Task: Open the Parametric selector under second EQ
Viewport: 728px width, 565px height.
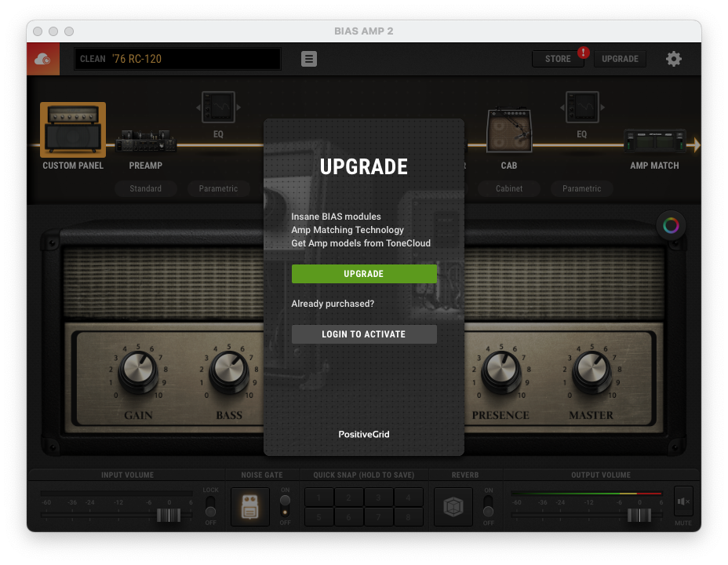Action: pos(582,188)
